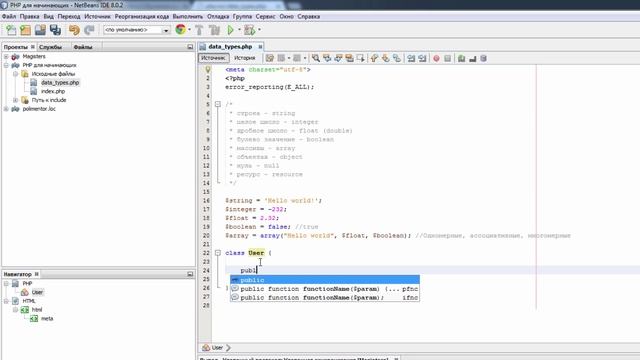This screenshot has width=640, height=360.
Task: Select index.php in project tree
Action: (x=53, y=91)
